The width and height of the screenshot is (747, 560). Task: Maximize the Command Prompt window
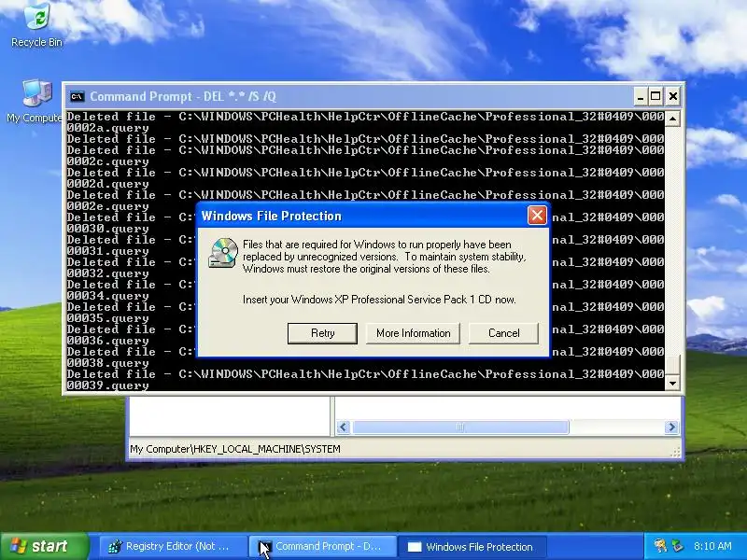click(656, 97)
